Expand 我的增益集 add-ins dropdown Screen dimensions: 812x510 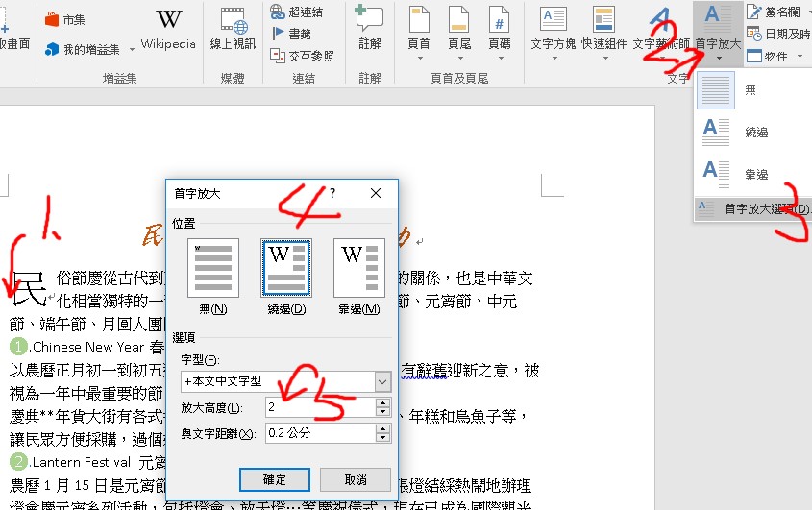[126, 50]
